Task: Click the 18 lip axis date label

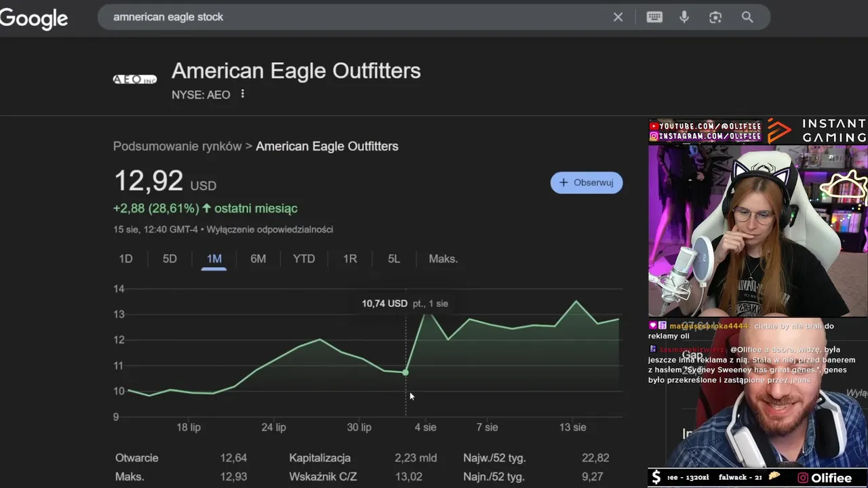Action: coord(189,427)
